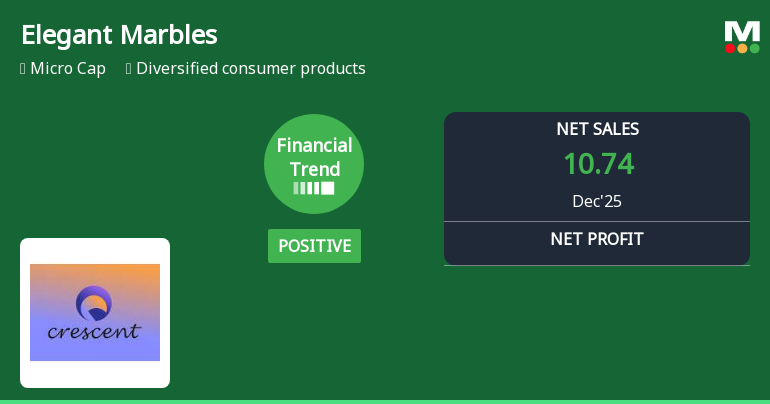Click the Marketsmojo M logo
Screen dimensions: 770x404
(742, 31)
